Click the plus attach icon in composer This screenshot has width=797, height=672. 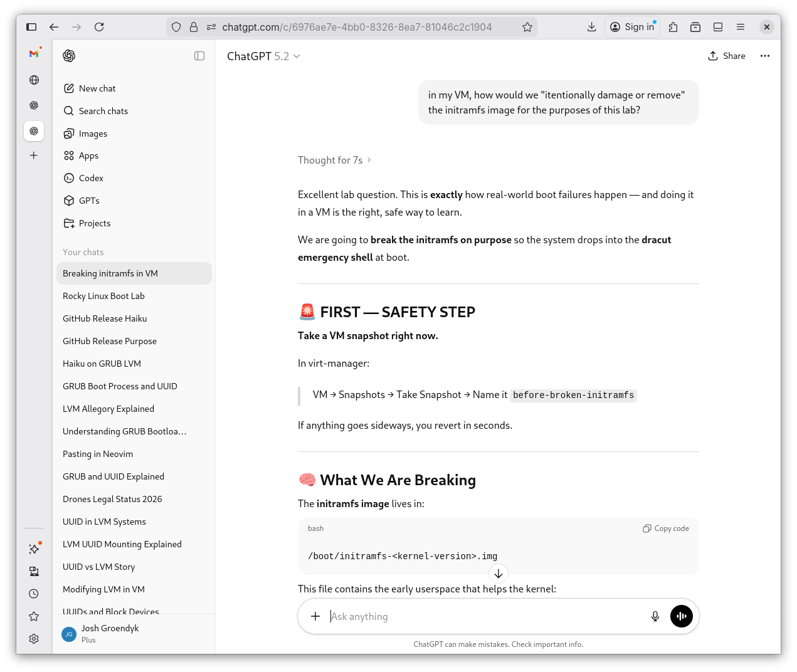click(315, 616)
